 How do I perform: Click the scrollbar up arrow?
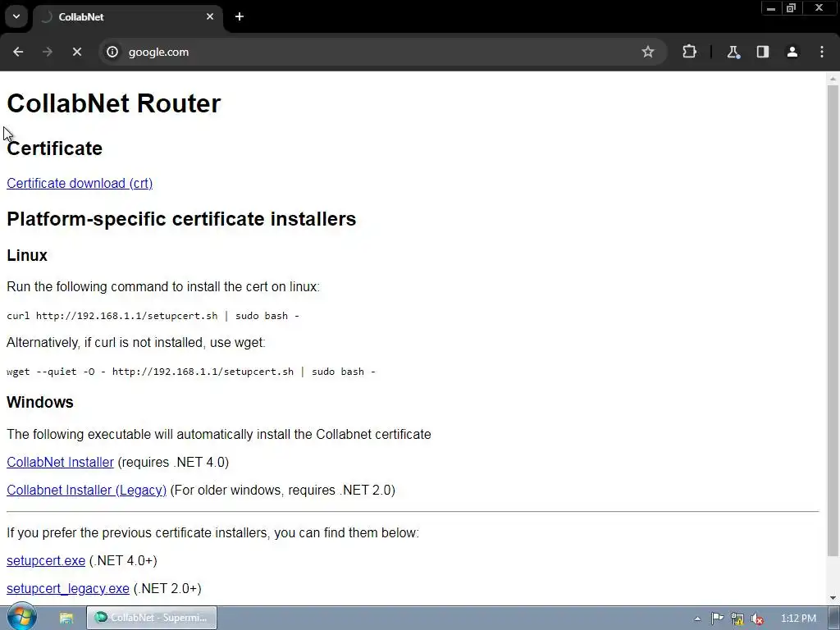(x=833, y=79)
